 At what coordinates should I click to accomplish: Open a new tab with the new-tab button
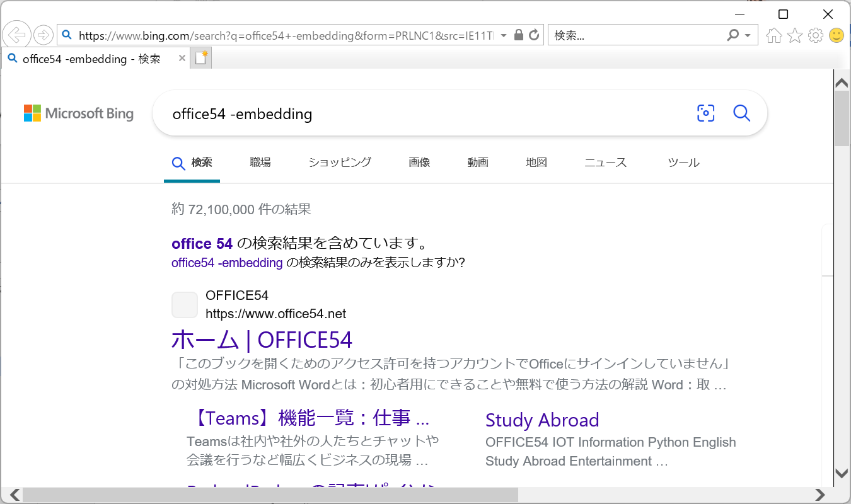click(x=201, y=59)
